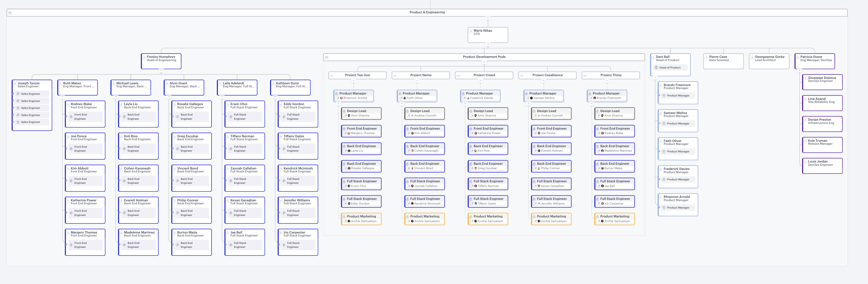Viewport: 868px width, 284px height.
Task: Collapse reports under Finnley Humphrey
Action: tap(161, 71)
